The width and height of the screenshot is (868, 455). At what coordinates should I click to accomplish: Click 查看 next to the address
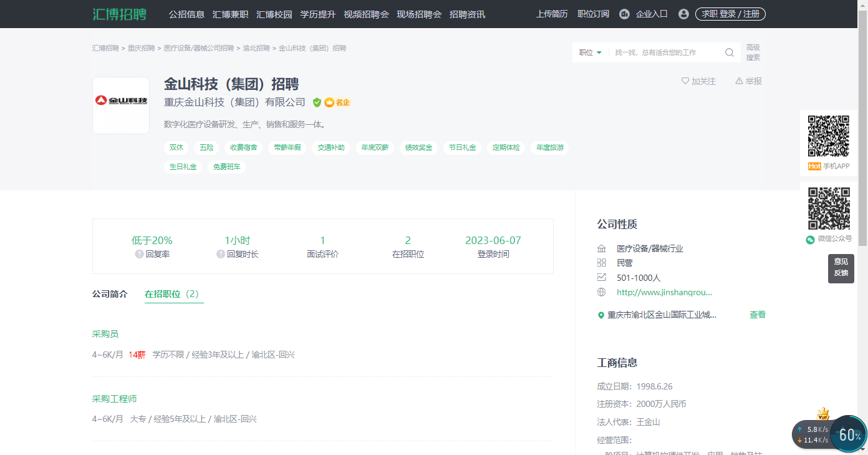758,315
